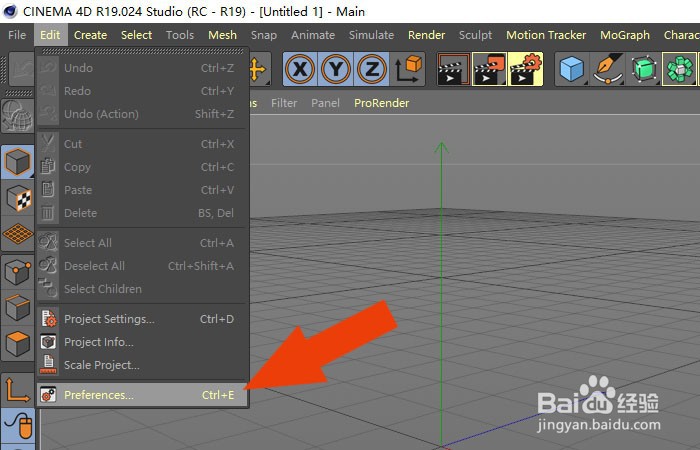The height and width of the screenshot is (450, 700).
Task: Toggle the X axis lock
Action: coord(300,69)
